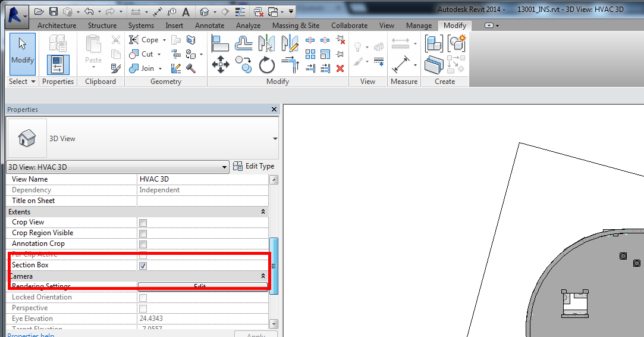644x337 pixels.
Task: Select the Copy tool in Modify panel
Action: click(x=244, y=65)
